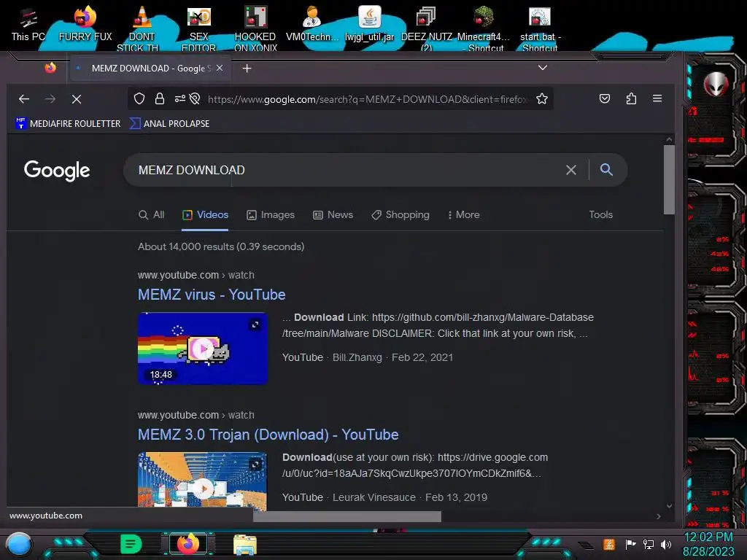
Task: Expand the list all tabs chevron
Action: (542, 68)
